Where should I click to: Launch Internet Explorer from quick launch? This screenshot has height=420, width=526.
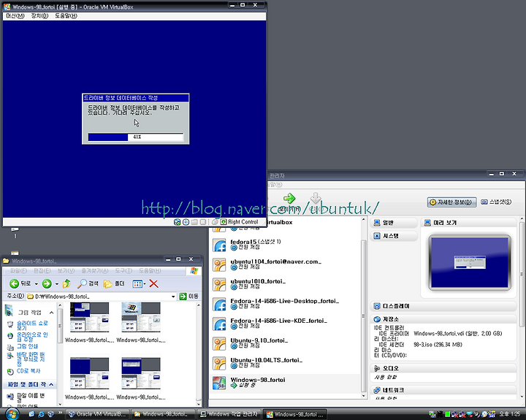pos(41,414)
